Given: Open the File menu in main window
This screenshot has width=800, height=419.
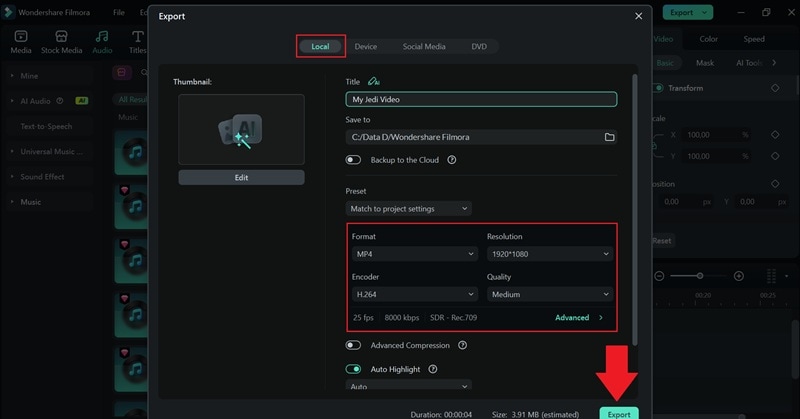Looking at the screenshot, I should (119, 12).
